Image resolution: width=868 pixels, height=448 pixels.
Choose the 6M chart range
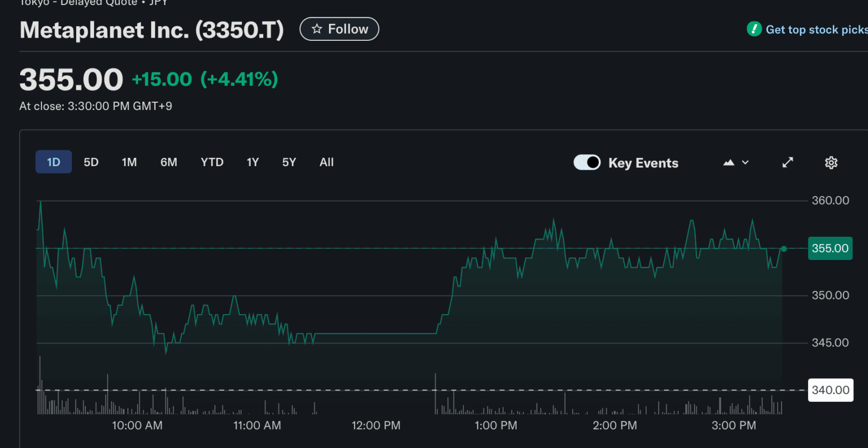coord(169,162)
